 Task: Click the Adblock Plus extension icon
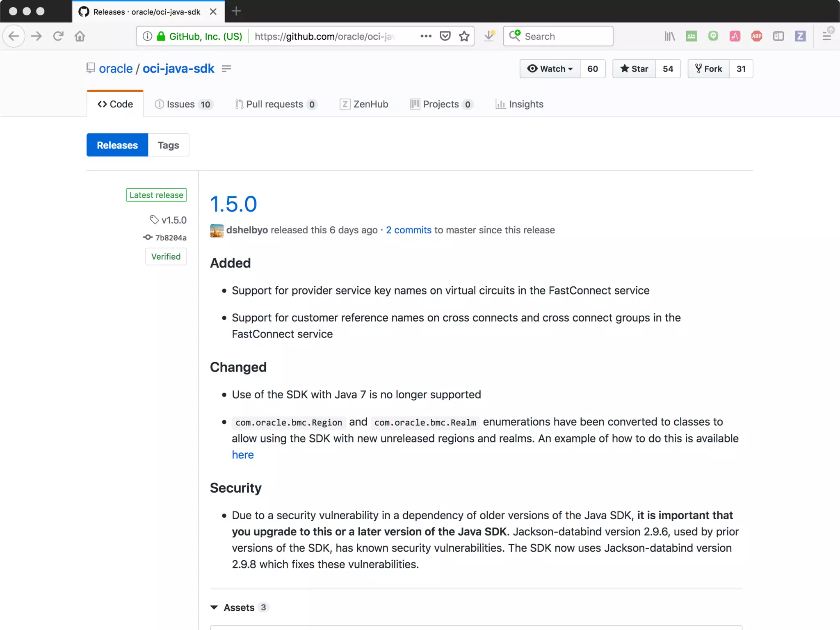756,36
